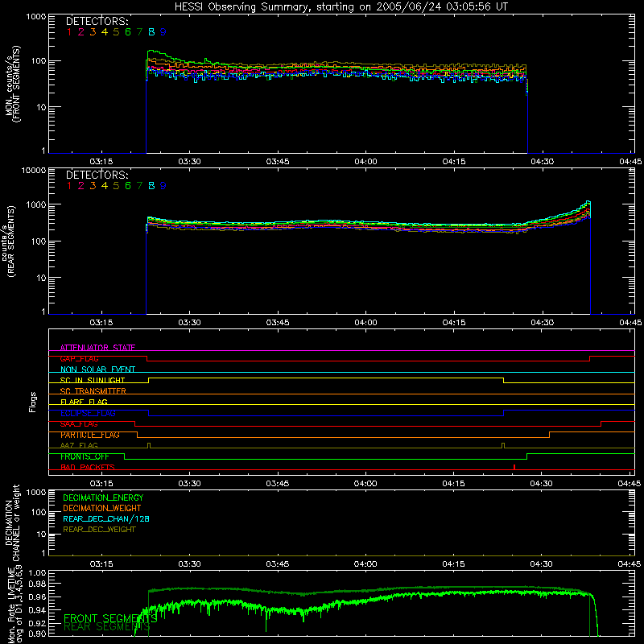This screenshot has width=644, height=644.
Task: Click the SAA_FLAG label
Action: pyautogui.click(x=79, y=424)
